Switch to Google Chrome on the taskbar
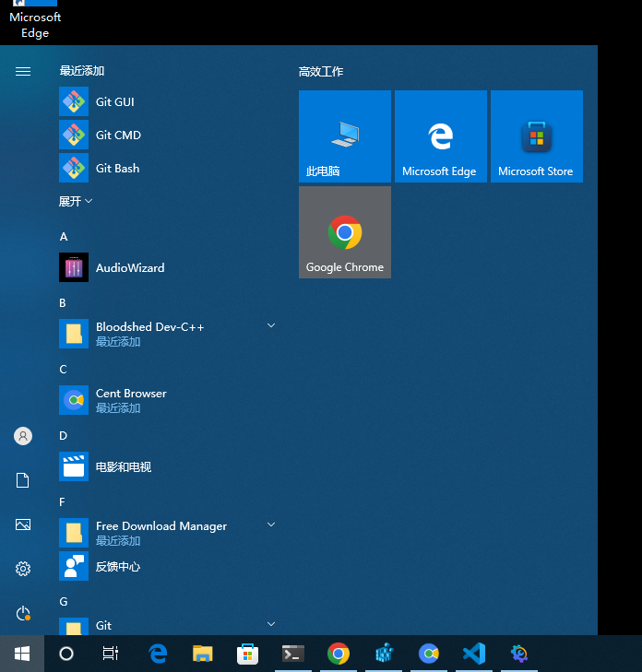642x672 pixels. click(x=339, y=654)
